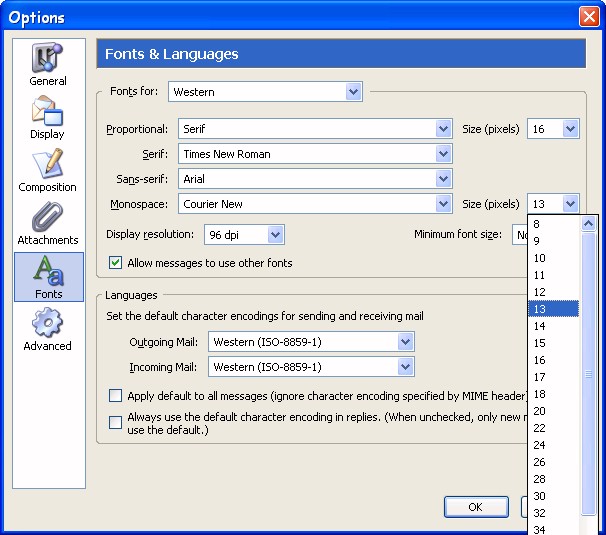Click the size list scrollbar thumb
This screenshot has width=606, height=535.
589,374
